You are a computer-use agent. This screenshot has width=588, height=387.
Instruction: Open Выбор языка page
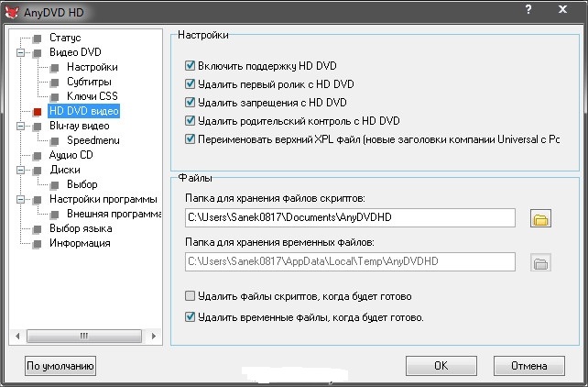tap(81, 228)
